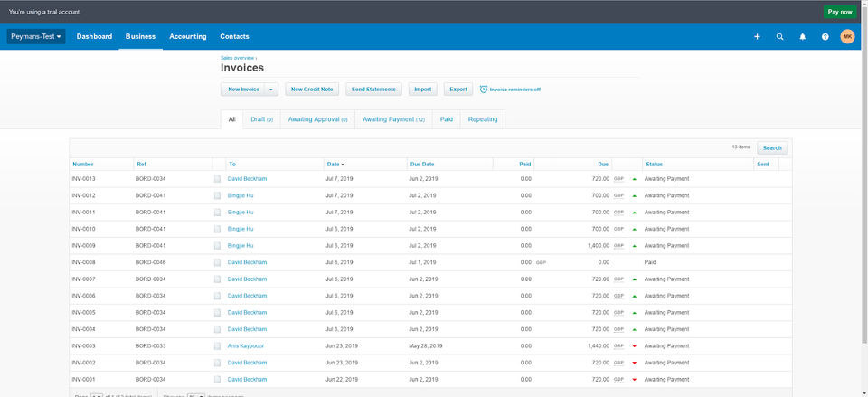
Task: Open the Peymans-Test organisation dropdown
Action: [x=36, y=36]
